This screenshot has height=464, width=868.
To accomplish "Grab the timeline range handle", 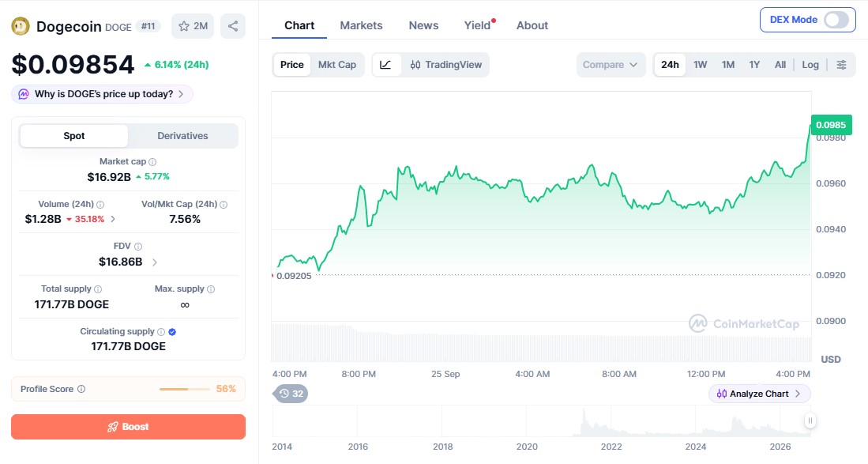I will click(810, 421).
